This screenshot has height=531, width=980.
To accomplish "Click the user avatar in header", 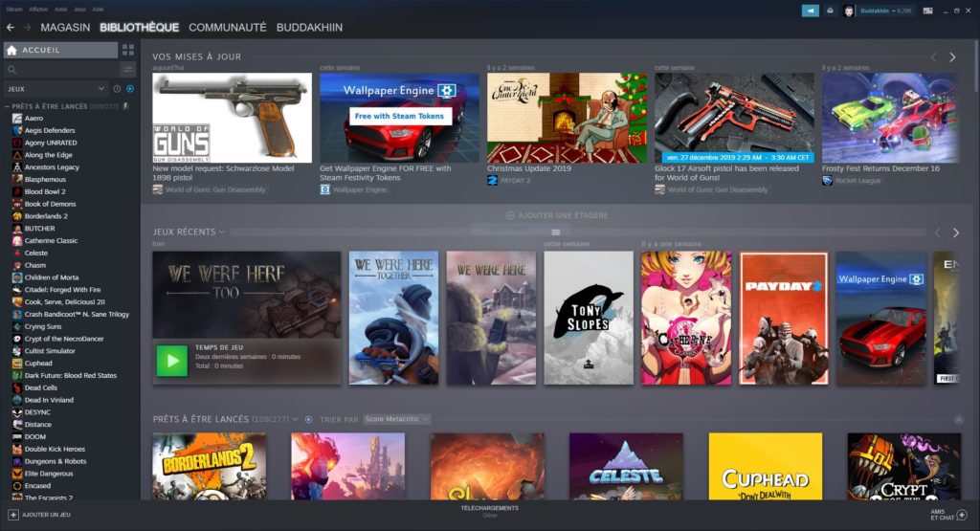I will (x=848, y=11).
